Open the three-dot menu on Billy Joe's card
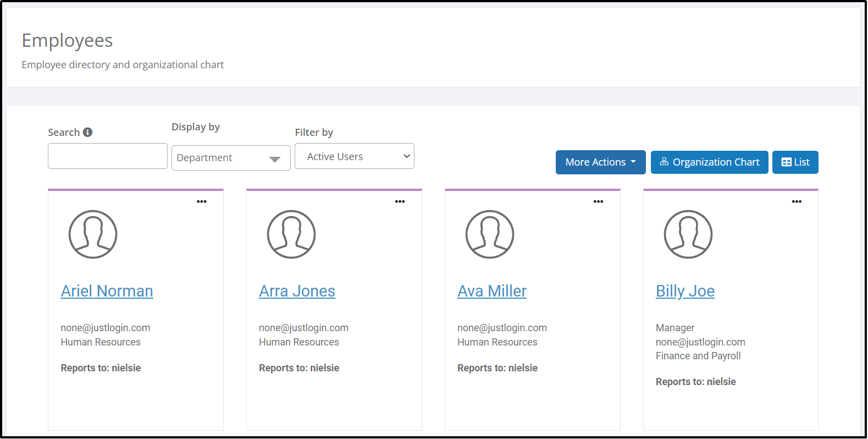868x439 pixels. pyautogui.click(x=797, y=201)
